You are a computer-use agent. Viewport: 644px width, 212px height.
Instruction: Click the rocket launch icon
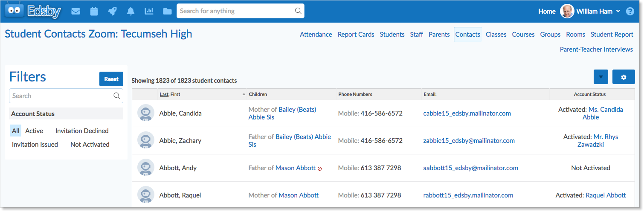point(113,12)
